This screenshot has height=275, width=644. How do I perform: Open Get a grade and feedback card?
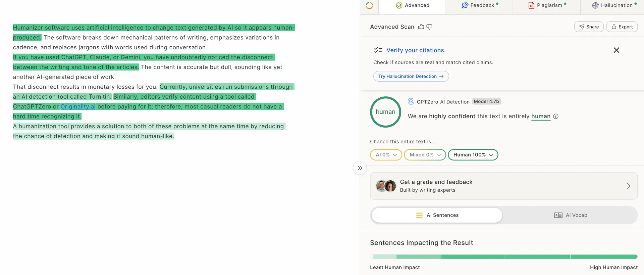click(504, 186)
